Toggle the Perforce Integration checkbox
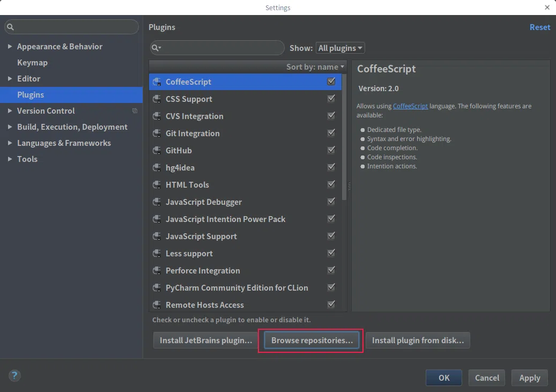This screenshot has width=556, height=392. click(x=331, y=270)
